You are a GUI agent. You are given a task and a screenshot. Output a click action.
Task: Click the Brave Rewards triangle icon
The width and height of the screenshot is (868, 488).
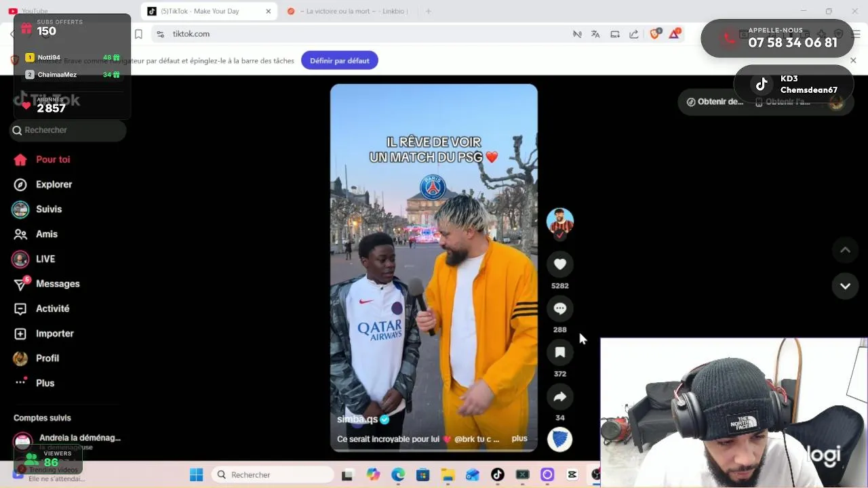click(674, 34)
